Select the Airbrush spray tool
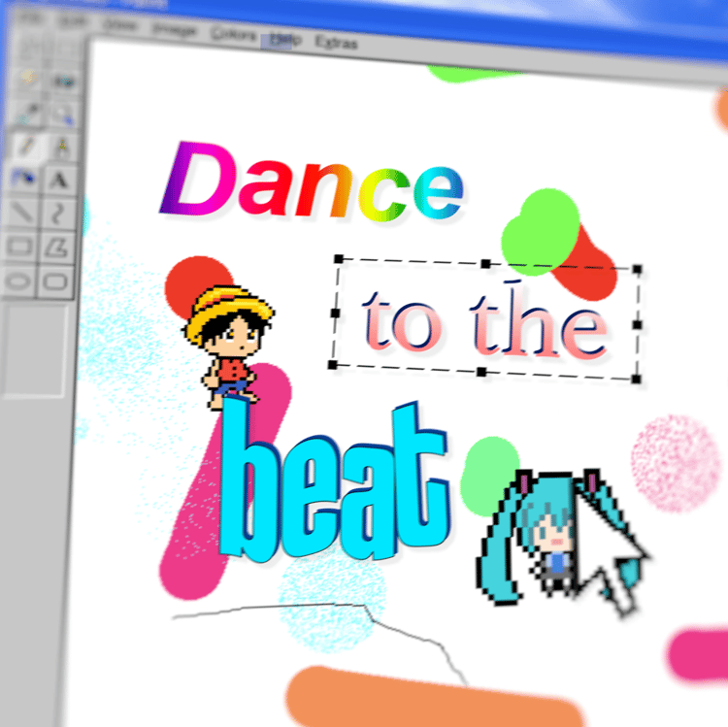 [23, 178]
